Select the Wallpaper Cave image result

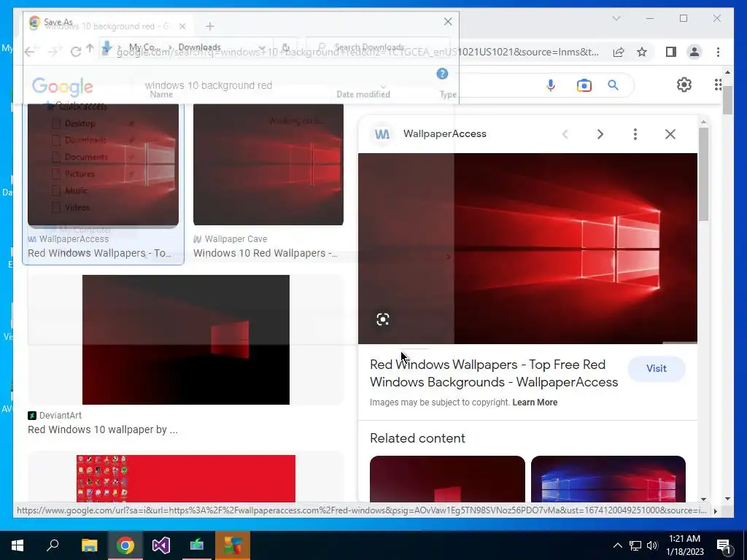pyautogui.click(x=268, y=164)
